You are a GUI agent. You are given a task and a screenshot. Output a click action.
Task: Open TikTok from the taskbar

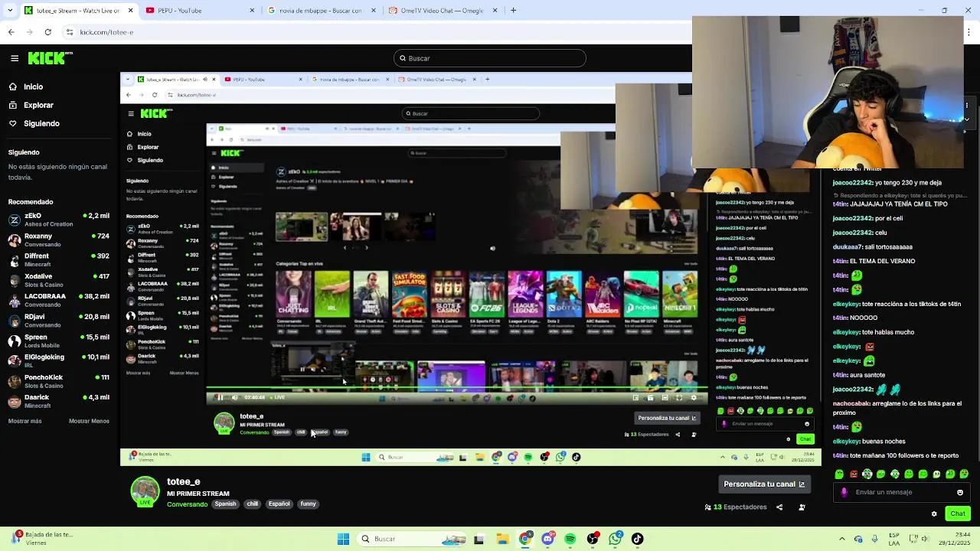[x=638, y=539]
